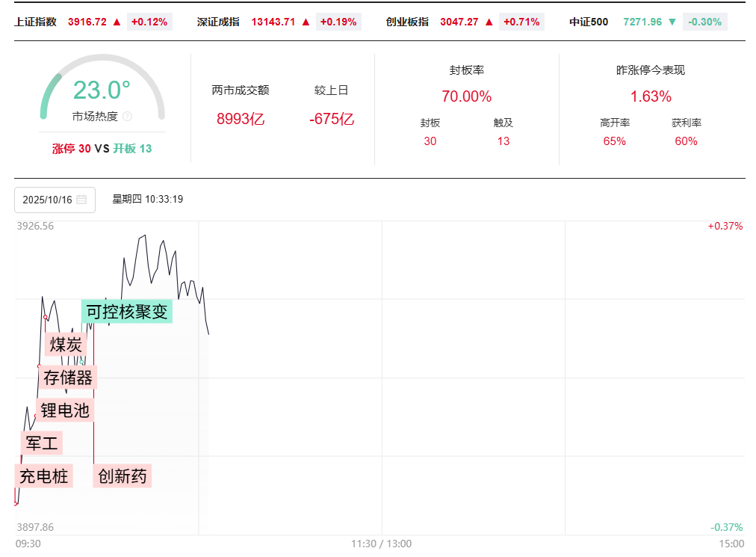The image size is (756, 557).
Task: Open the 锂电池 sector label
Action: click(65, 410)
